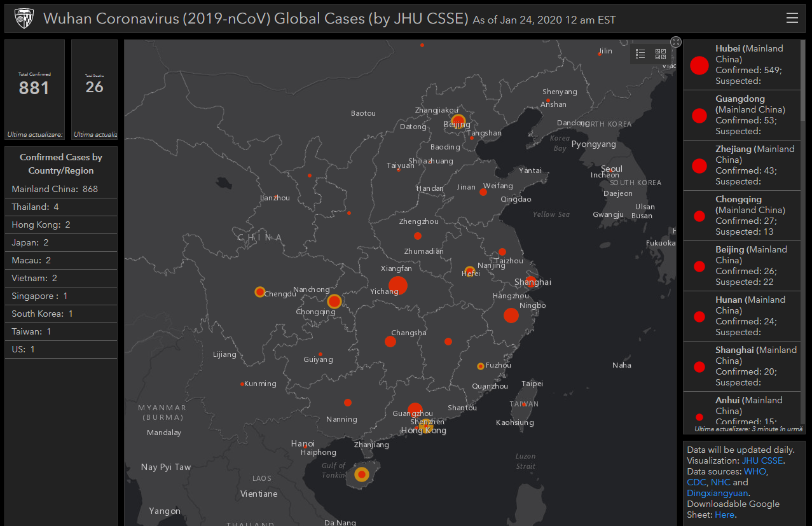Click the Hainan island marker
This screenshot has width=812, height=526.
click(361, 474)
